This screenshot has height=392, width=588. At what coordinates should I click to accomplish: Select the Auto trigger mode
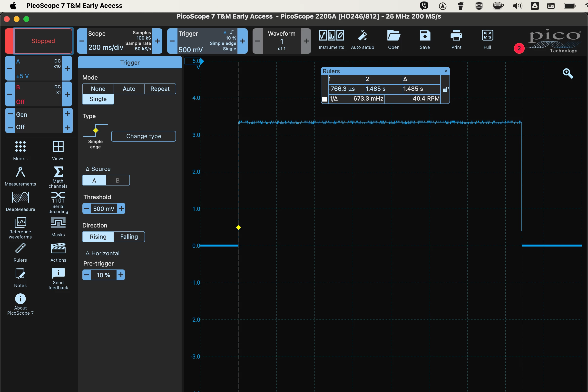[129, 89]
